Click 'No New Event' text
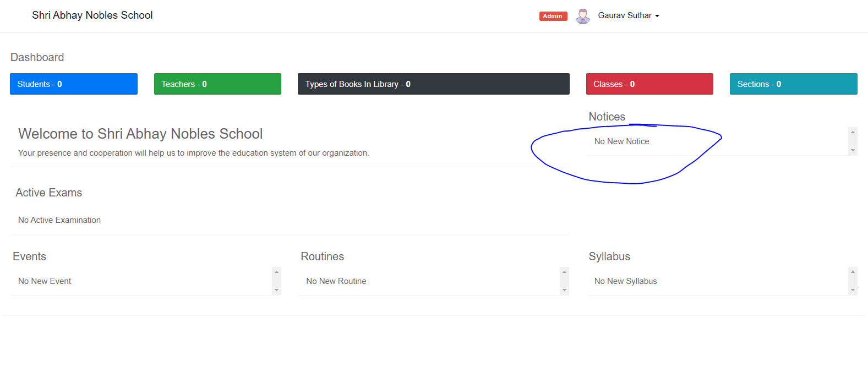This screenshot has width=868, height=378. coord(45,281)
